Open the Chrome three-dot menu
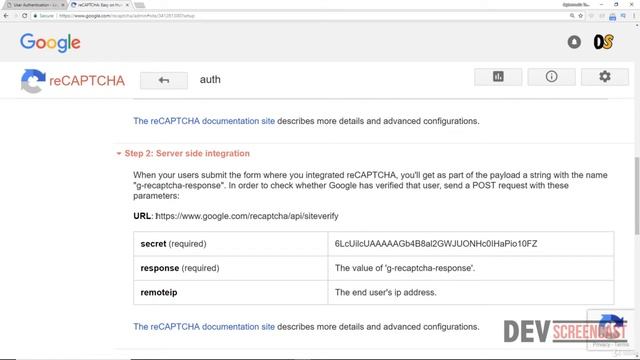The height and width of the screenshot is (360, 640). click(x=634, y=16)
